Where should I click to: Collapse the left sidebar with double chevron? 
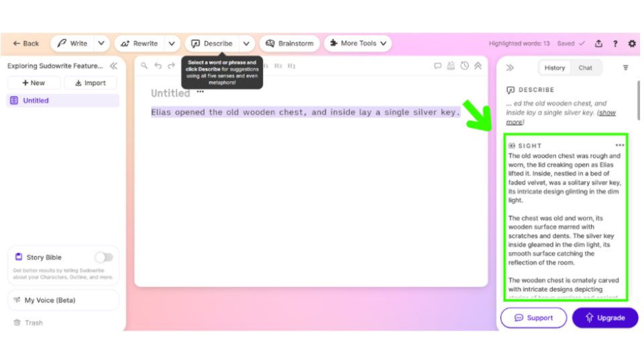click(x=114, y=66)
